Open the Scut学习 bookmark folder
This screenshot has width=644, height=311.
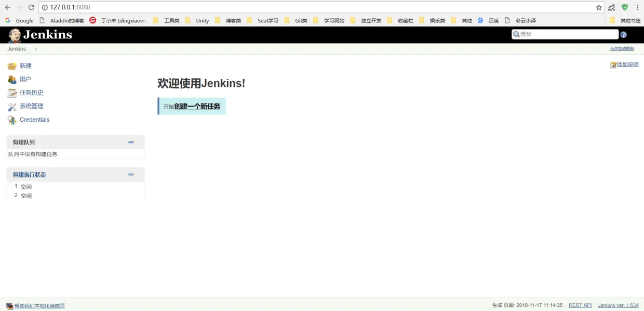point(262,21)
